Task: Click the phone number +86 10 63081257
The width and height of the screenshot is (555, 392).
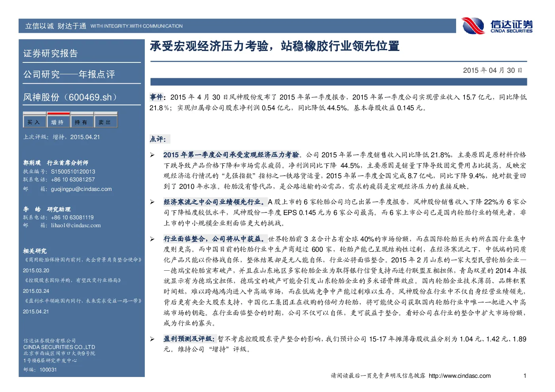Action: click(73, 180)
